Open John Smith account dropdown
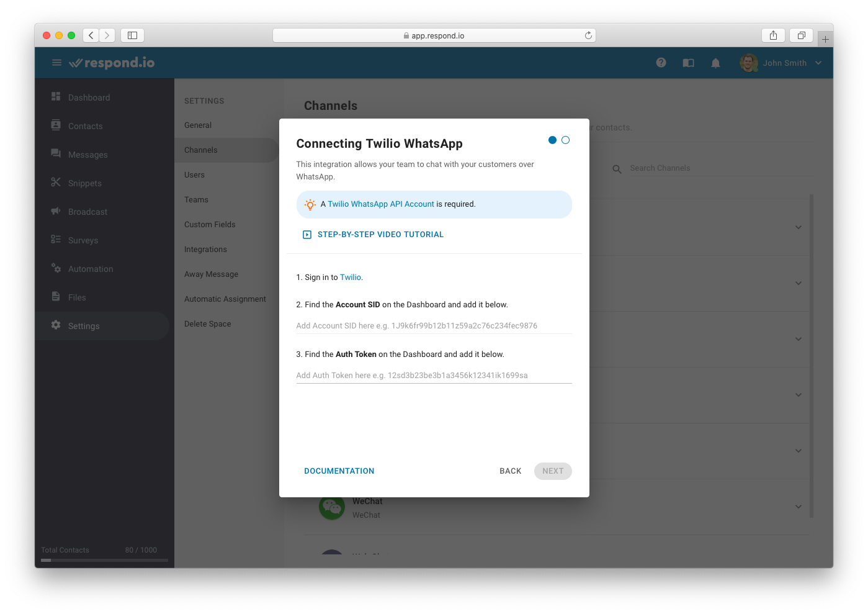Screen dimensions: 868x614 tap(818, 63)
